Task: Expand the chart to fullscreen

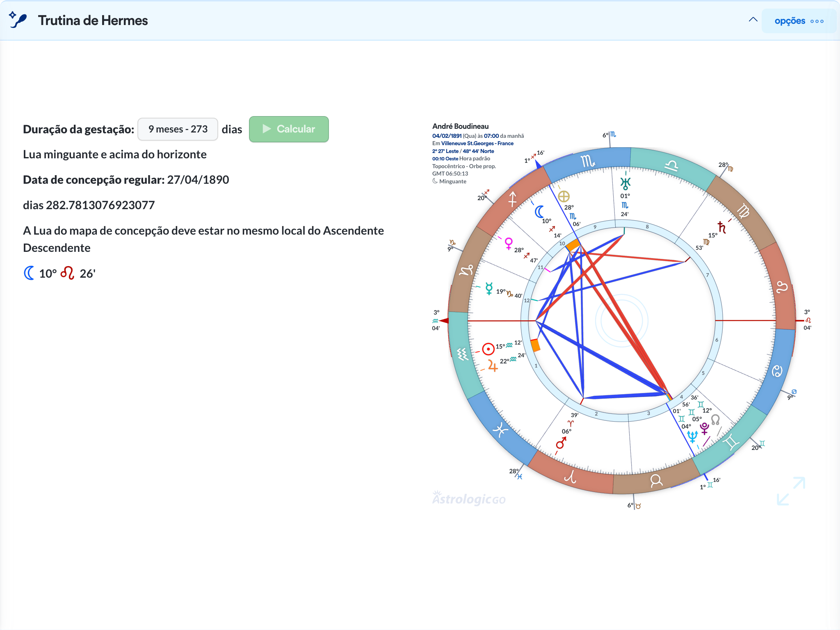Action: (x=791, y=491)
